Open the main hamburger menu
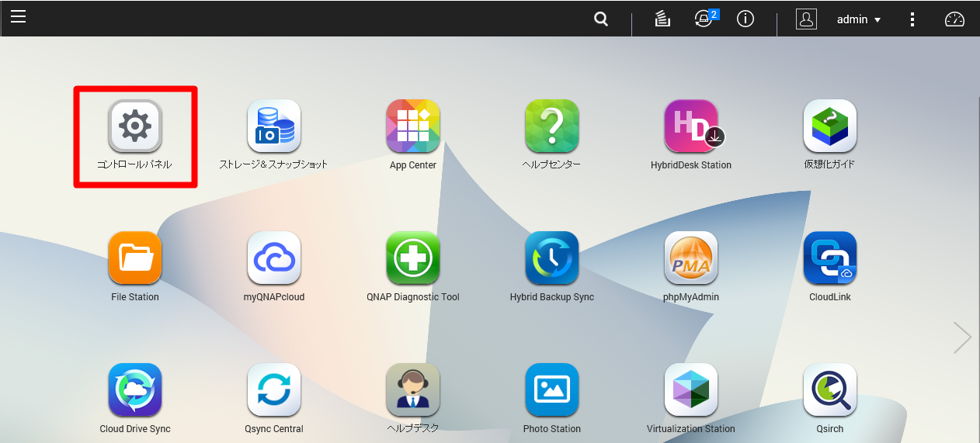This screenshot has width=980, height=443. [x=18, y=16]
